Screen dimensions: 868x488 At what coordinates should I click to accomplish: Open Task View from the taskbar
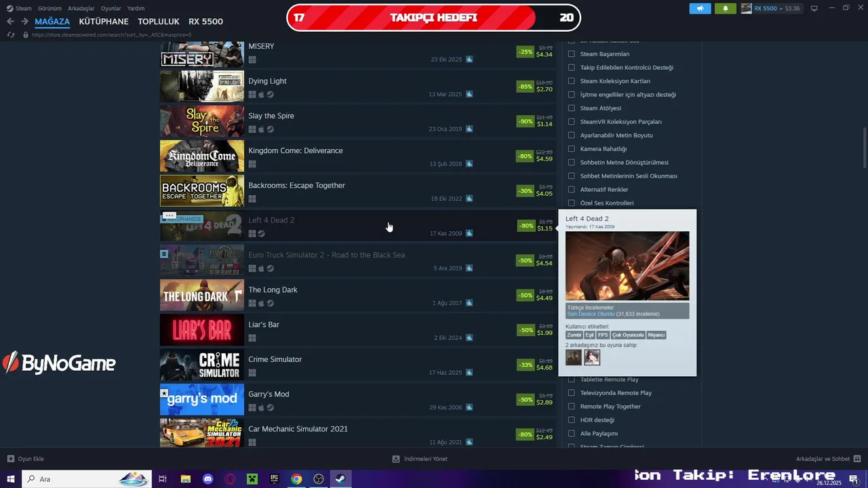pos(163,479)
